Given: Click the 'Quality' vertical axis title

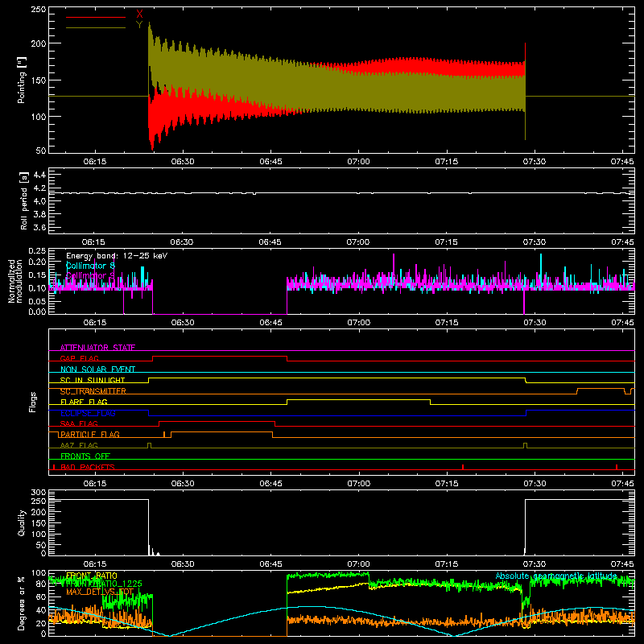Looking at the screenshot, I should 22,522.
